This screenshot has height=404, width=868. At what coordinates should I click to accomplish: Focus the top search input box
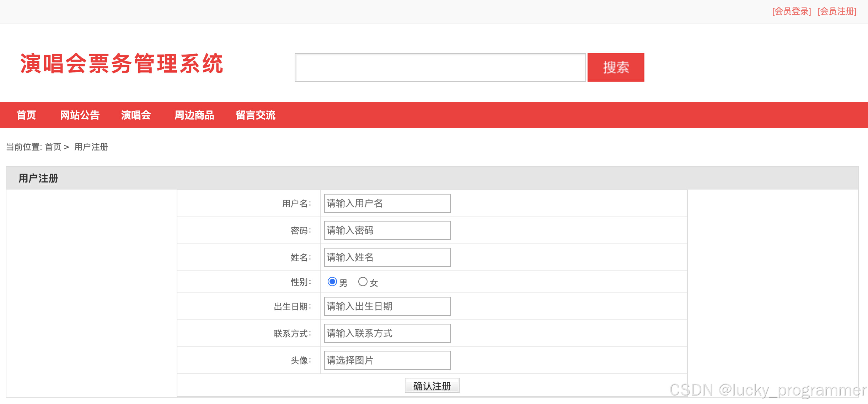point(440,67)
